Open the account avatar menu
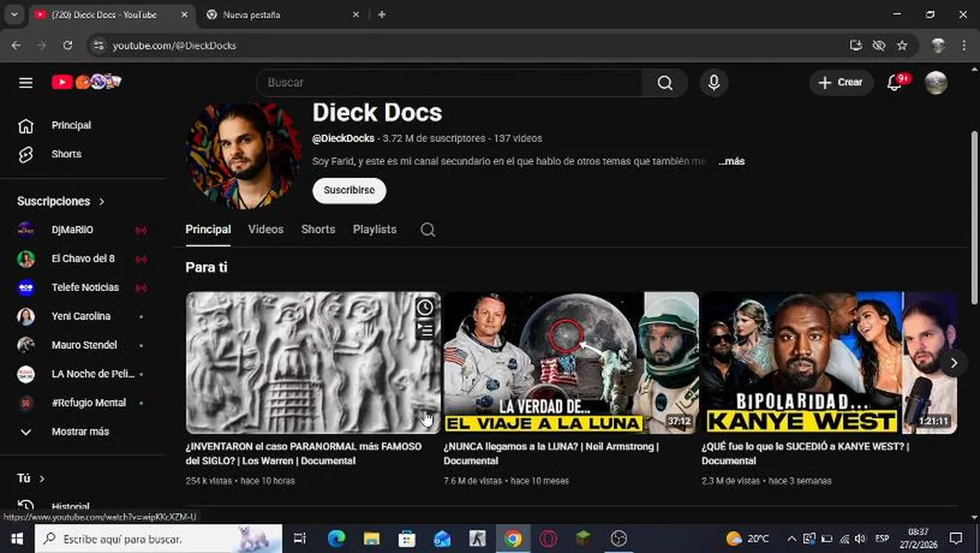This screenshot has width=980, height=553. pos(935,82)
